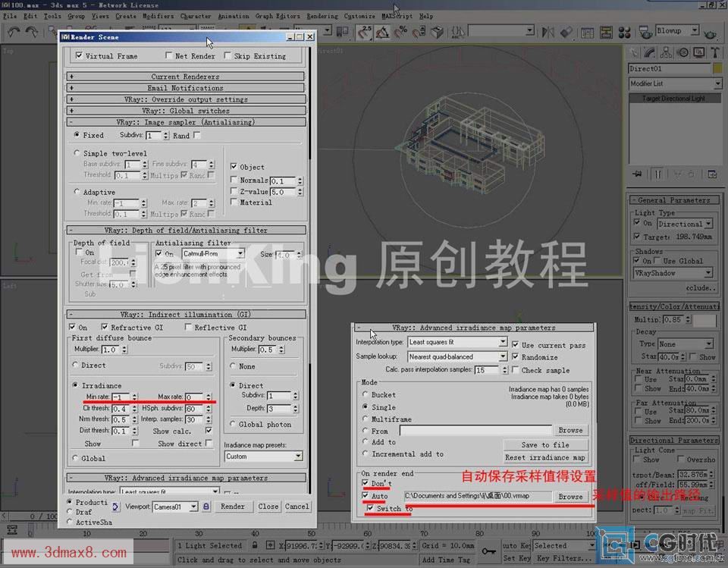Select the Adaptive image sampler radio button
Image resolution: width=728 pixels, height=568 pixels.
click(77, 192)
